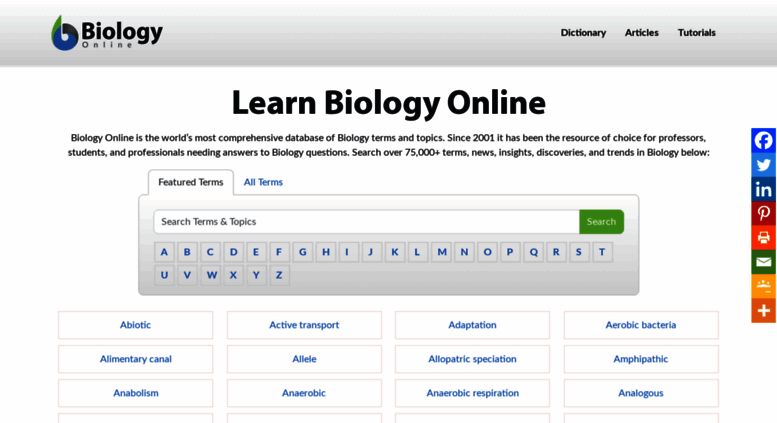Switch to the All Terms tab
777x423 pixels.
pos(263,182)
